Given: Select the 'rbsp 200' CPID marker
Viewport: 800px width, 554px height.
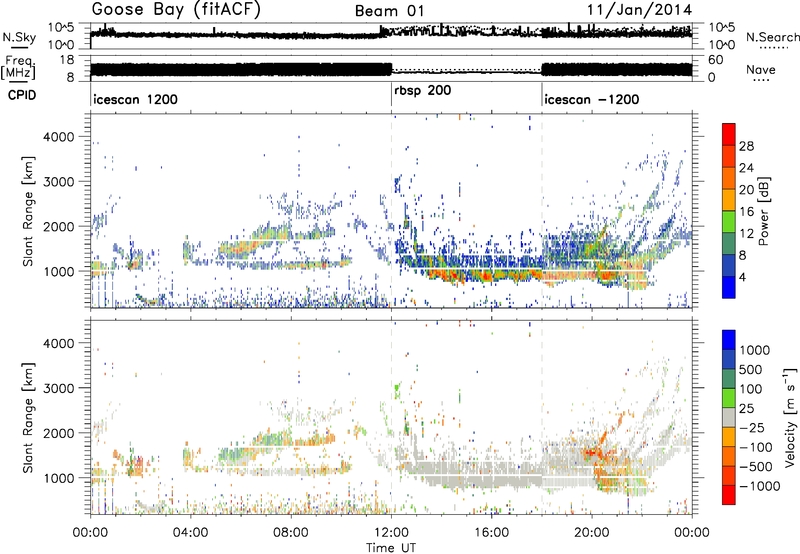Looking at the screenshot, I should coord(422,91).
